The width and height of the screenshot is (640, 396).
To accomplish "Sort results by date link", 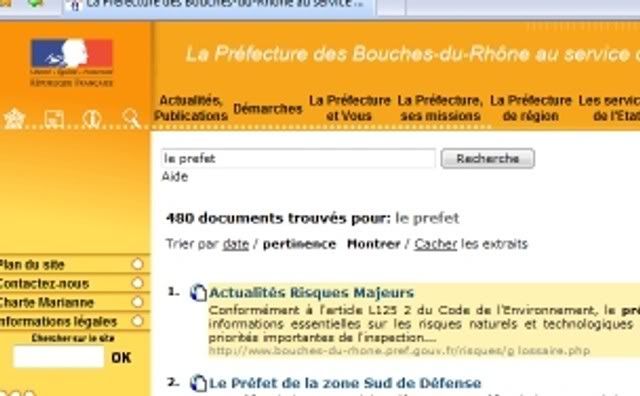I will click(x=236, y=244).
